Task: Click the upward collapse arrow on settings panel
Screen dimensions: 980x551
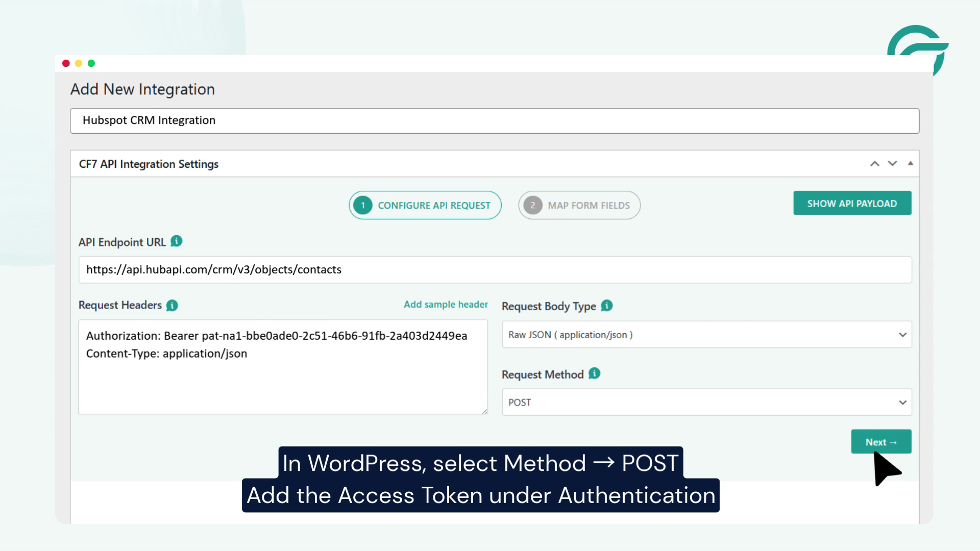Action: click(x=875, y=163)
